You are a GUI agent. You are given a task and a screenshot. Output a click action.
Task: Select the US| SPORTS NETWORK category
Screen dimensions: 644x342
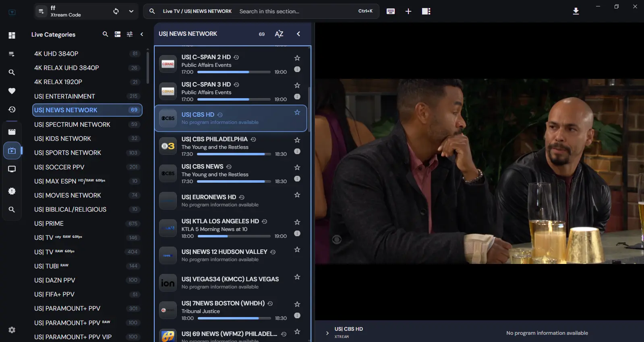(x=87, y=153)
